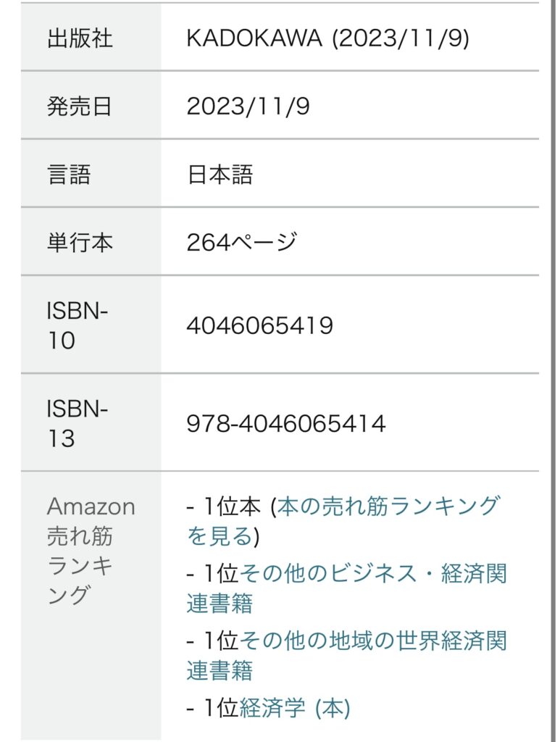Screen dimensions: 560x742
Task: Click the 2023/11/9 value in 発売日 row
Action: point(248,106)
